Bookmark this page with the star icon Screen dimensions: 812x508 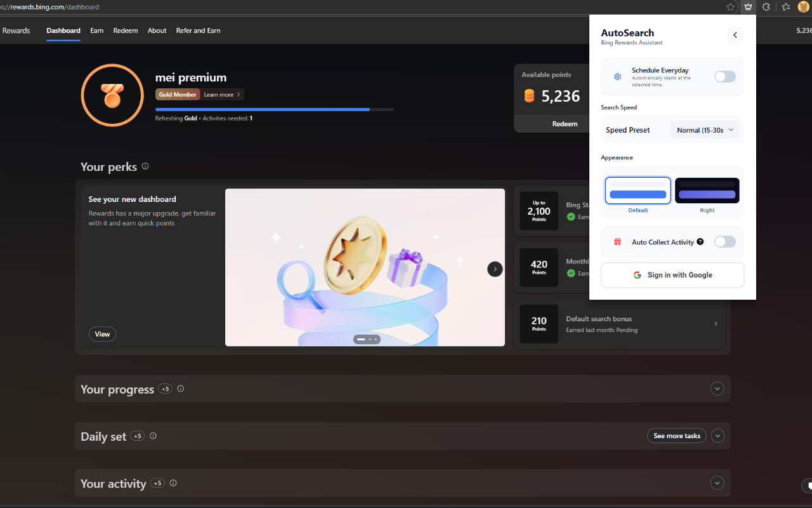click(731, 7)
